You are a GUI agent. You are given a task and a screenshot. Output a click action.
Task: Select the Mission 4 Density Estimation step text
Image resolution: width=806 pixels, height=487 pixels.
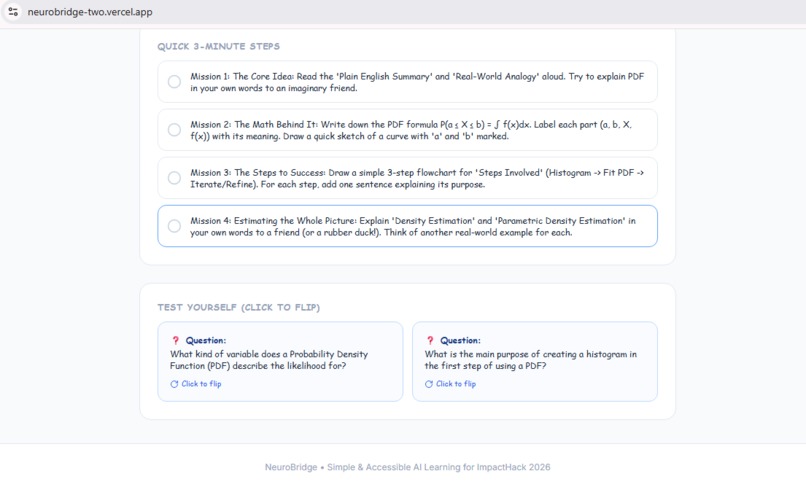pos(413,226)
